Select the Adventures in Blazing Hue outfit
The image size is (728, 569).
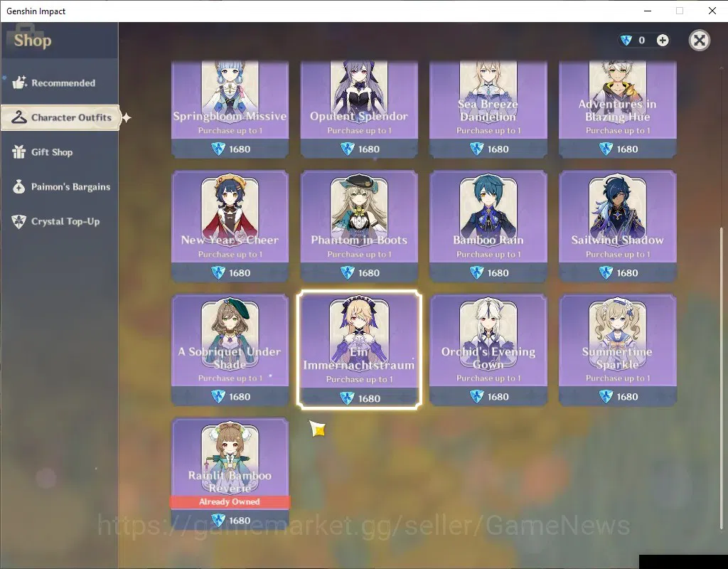click(x=618, y=109)
